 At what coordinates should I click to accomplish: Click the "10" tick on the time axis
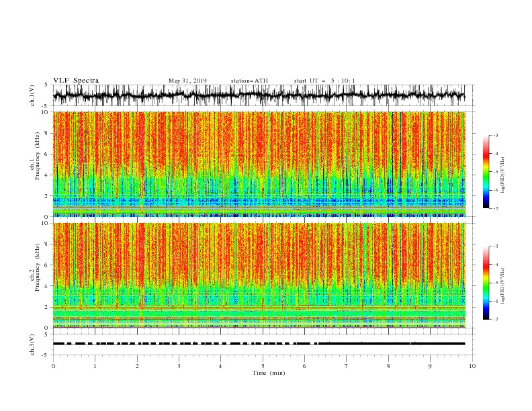click(472, 366)
